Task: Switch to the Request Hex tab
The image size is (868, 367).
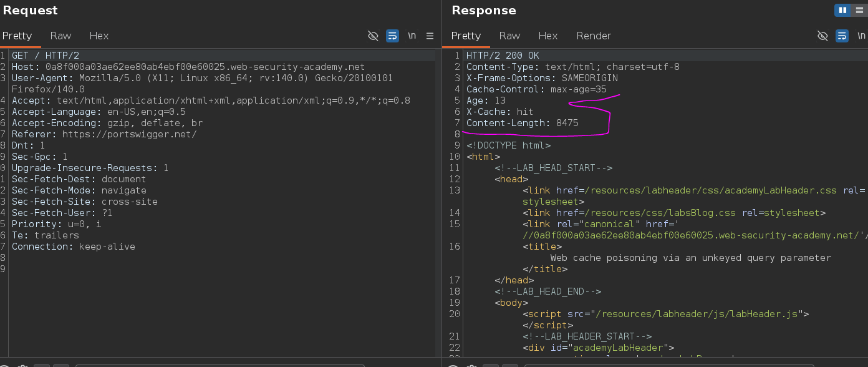Action: pyautogui.click(x=99, y=36)
